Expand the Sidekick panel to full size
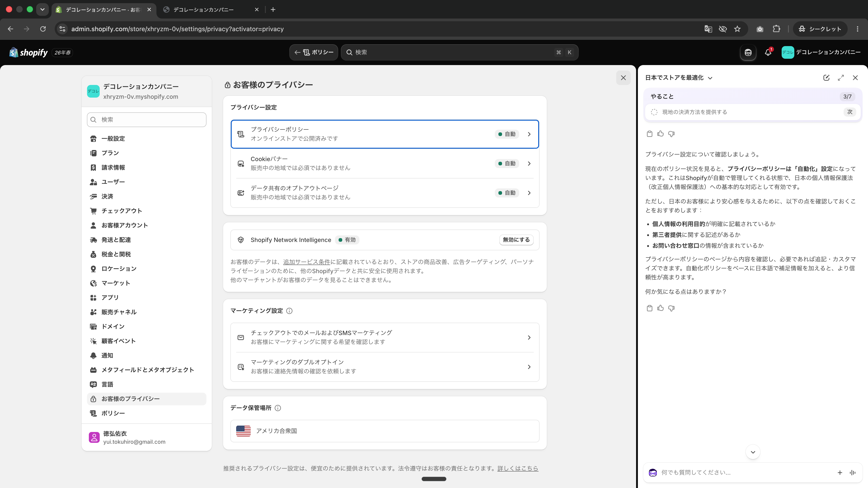Viewport: 868px width, 488px height. [841, 78]
